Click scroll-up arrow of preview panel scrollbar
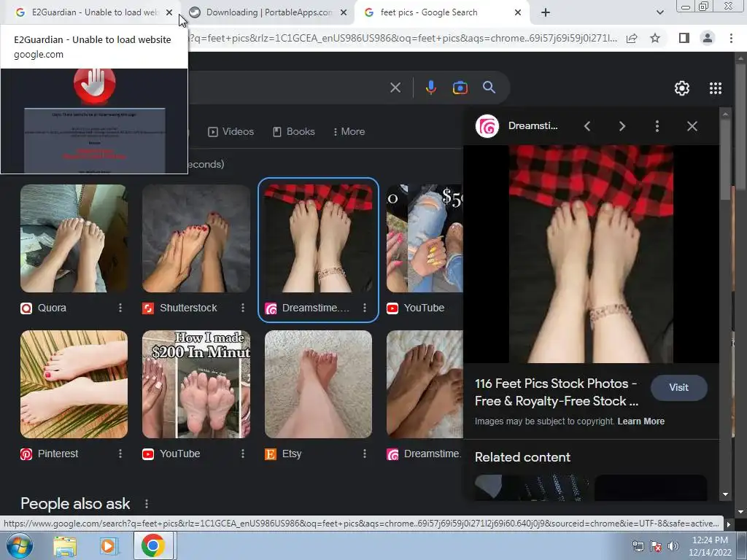747x560 pixels. 725,114
